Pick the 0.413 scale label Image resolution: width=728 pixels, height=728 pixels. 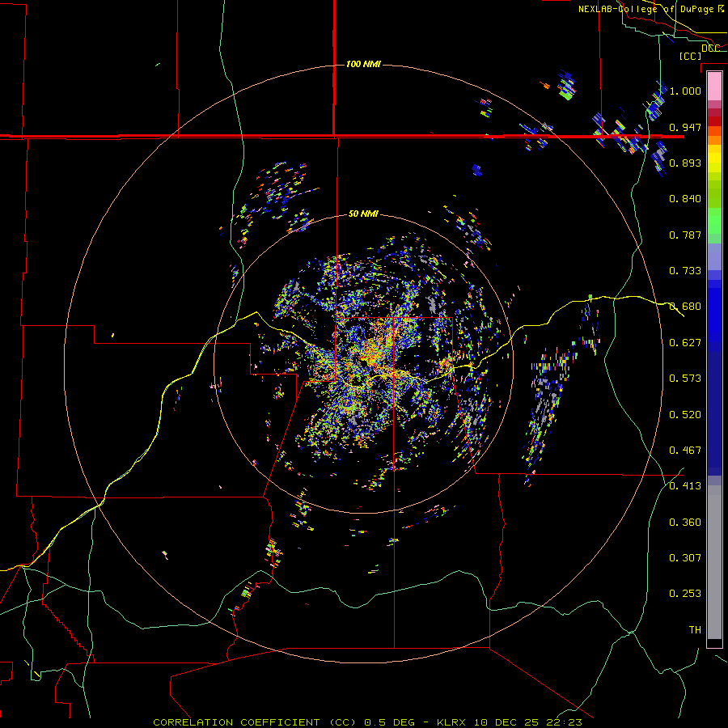pos(685,486)
